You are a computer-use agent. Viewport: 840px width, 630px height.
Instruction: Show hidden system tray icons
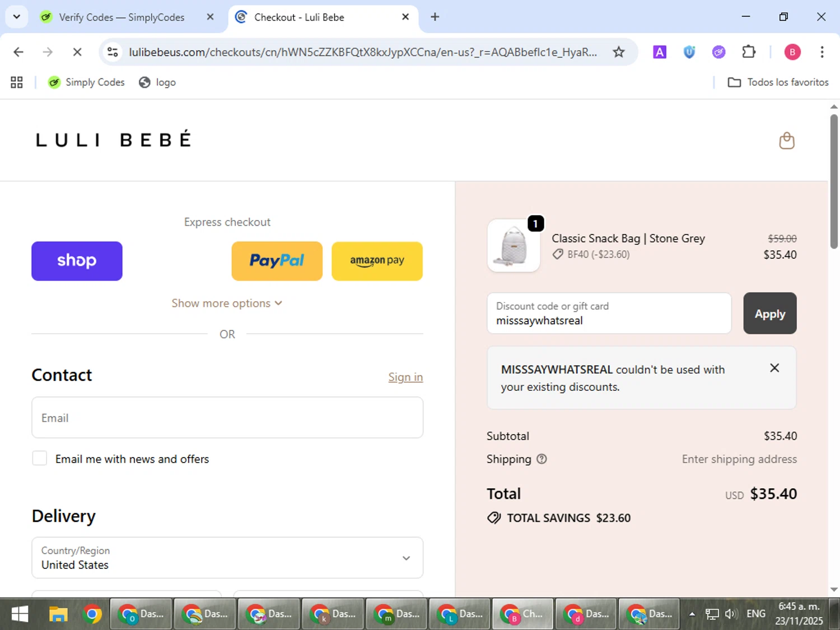click(x=692, y=614)
